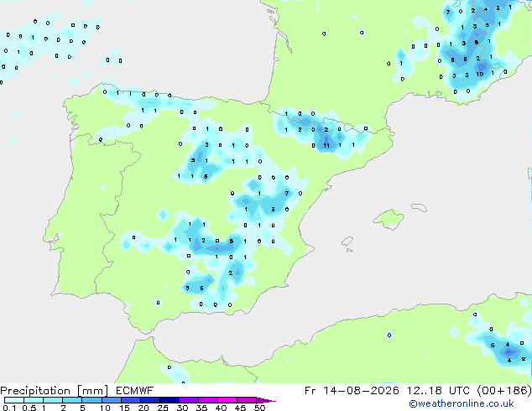Pick the legend swatch between 15 and 20
This screenshot has width=532, height=411.
point(131,400)
